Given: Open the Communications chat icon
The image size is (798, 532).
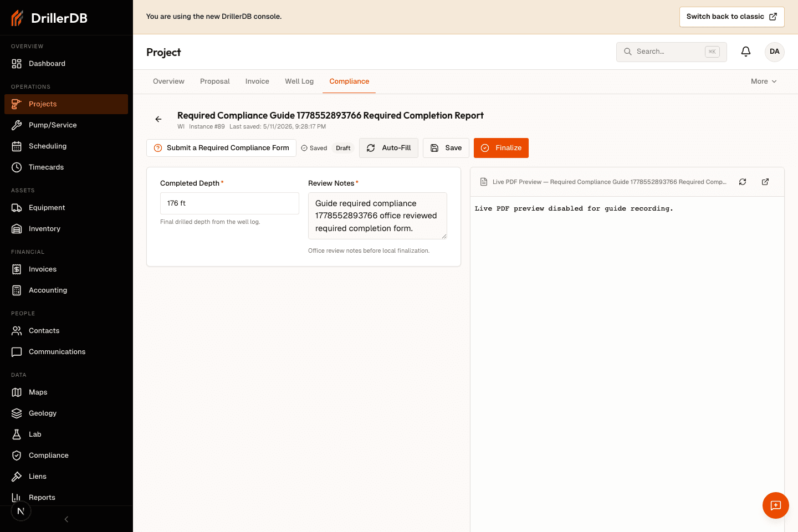Looking at the screenshot, I should click(17, 352).
